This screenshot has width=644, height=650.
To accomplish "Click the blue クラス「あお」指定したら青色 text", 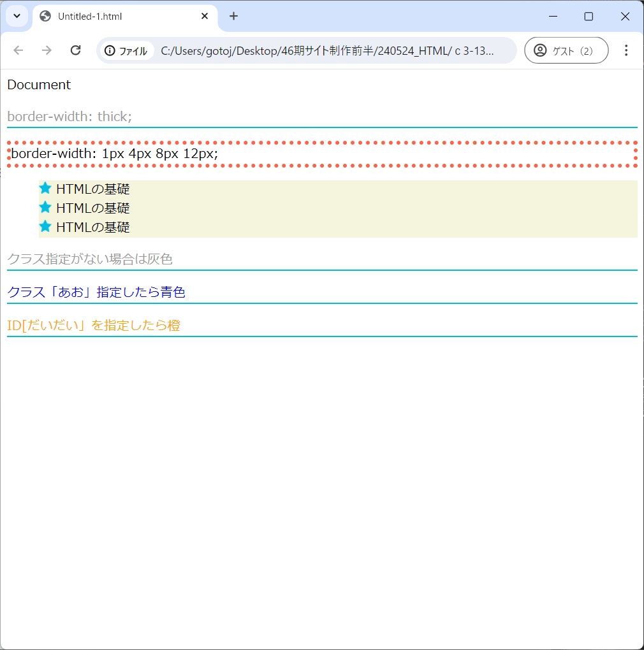I will (x=96, y=292).
